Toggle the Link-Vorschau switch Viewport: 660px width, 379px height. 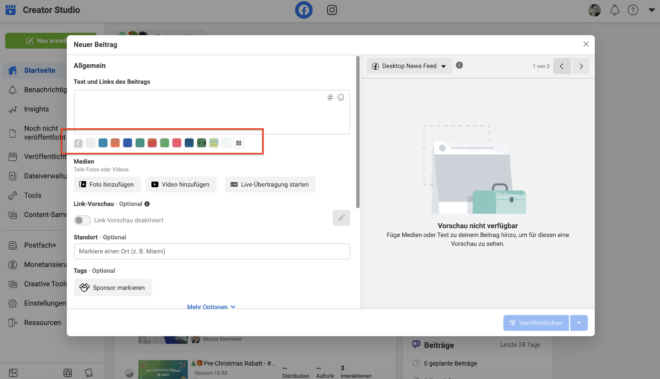[x=82, y=220]
